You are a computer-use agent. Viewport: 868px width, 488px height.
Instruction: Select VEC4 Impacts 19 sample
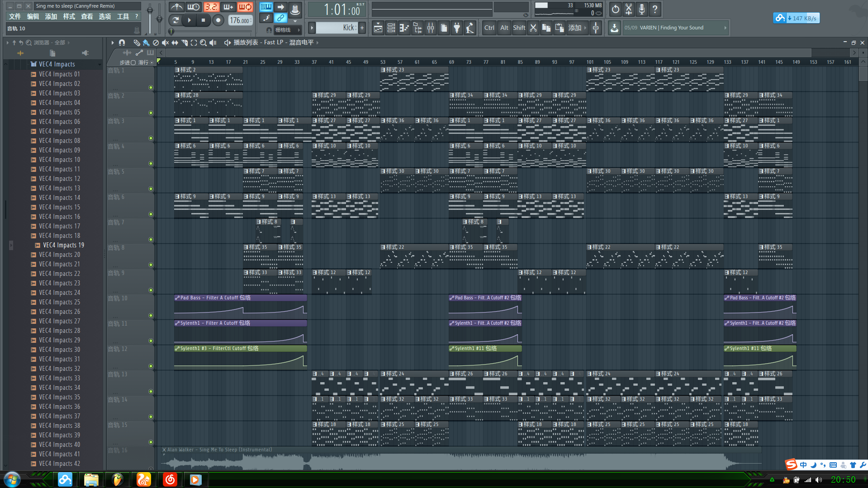pyautogui.click(x=63, y=245)
